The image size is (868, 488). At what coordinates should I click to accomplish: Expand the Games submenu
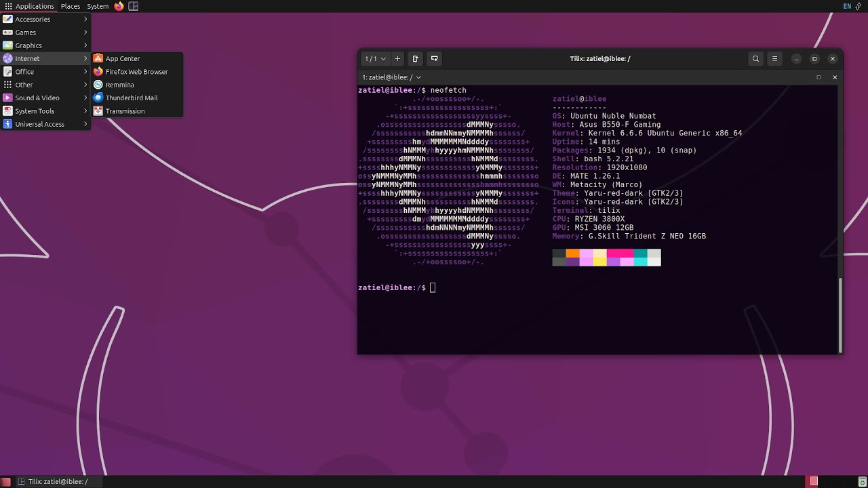pyautogui.click(x=45, y=33)
